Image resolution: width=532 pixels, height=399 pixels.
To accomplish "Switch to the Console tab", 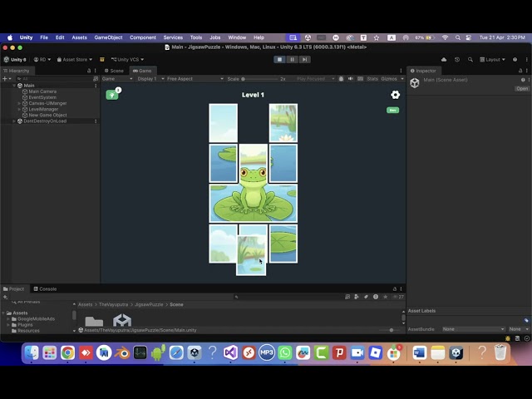I will click(x=45, y=288).
